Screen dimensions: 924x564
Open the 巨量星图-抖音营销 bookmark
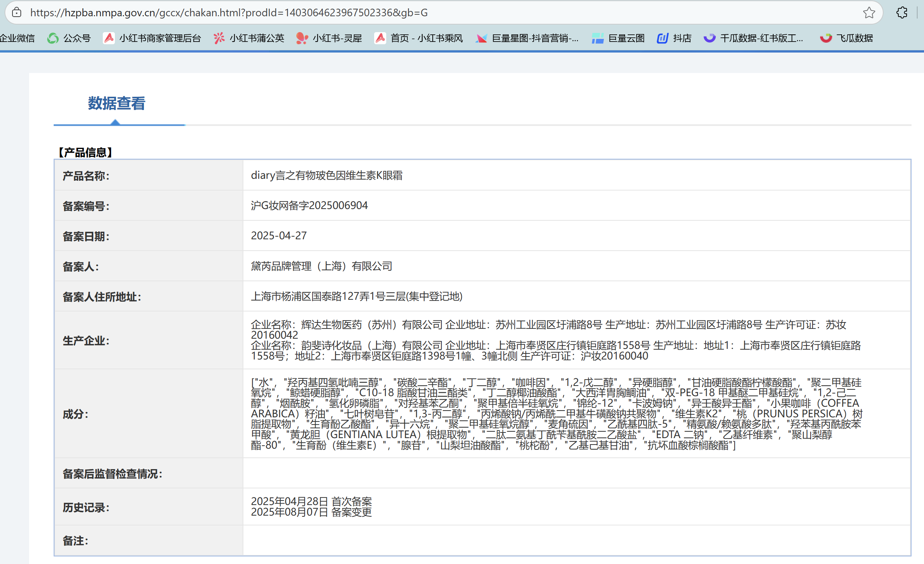(527, 38)
